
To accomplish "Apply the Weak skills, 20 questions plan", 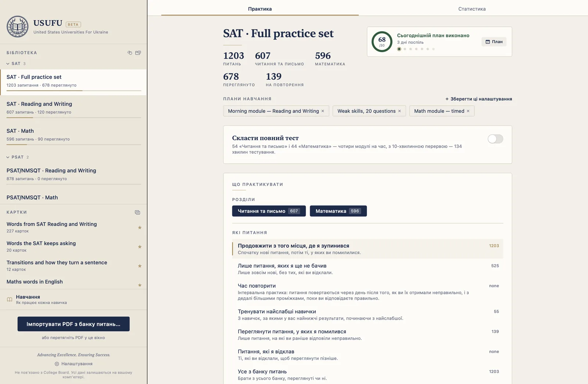I will pos(366,111).
